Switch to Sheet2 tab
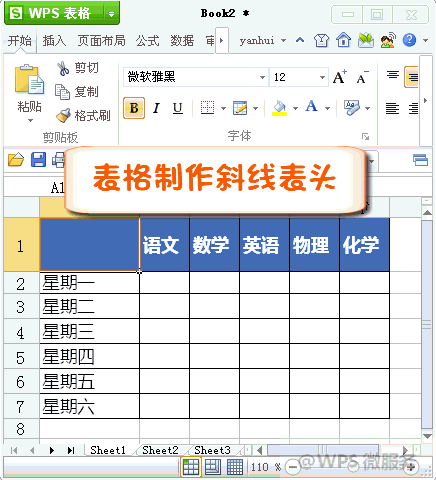This screenshot has height=480, width=436. [160, 450]
